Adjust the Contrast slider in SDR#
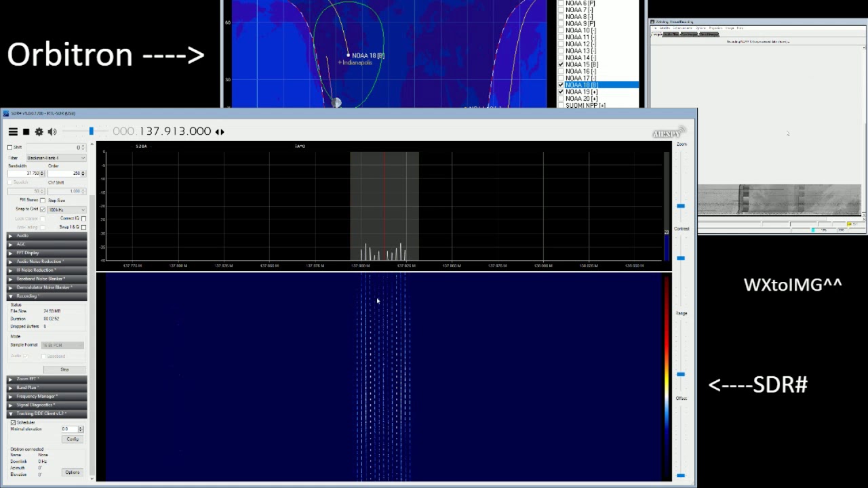Viewport: 868px width, 488px height. (x=681, y=258)
